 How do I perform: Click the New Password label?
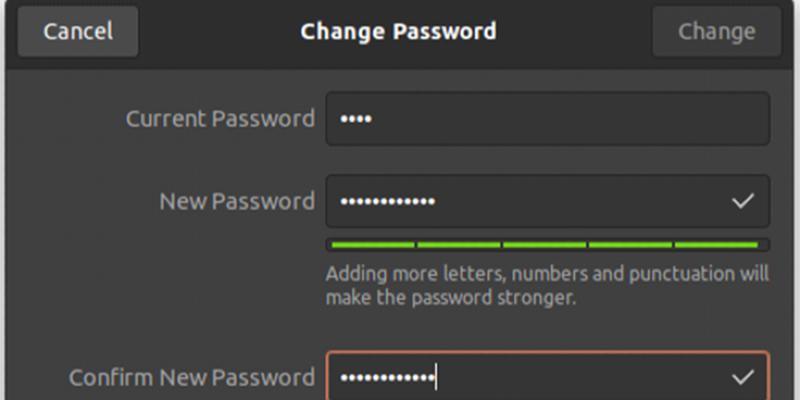click(x=237, y=201)
